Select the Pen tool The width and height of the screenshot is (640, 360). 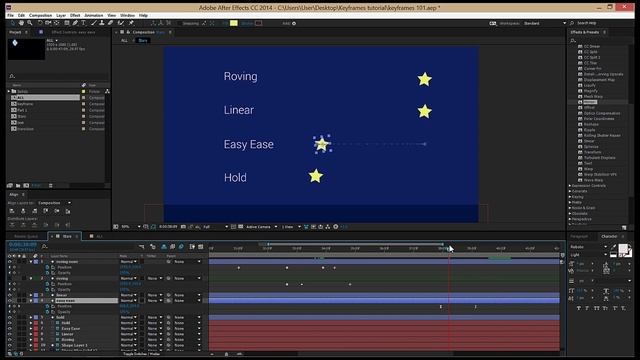(75, 23)
